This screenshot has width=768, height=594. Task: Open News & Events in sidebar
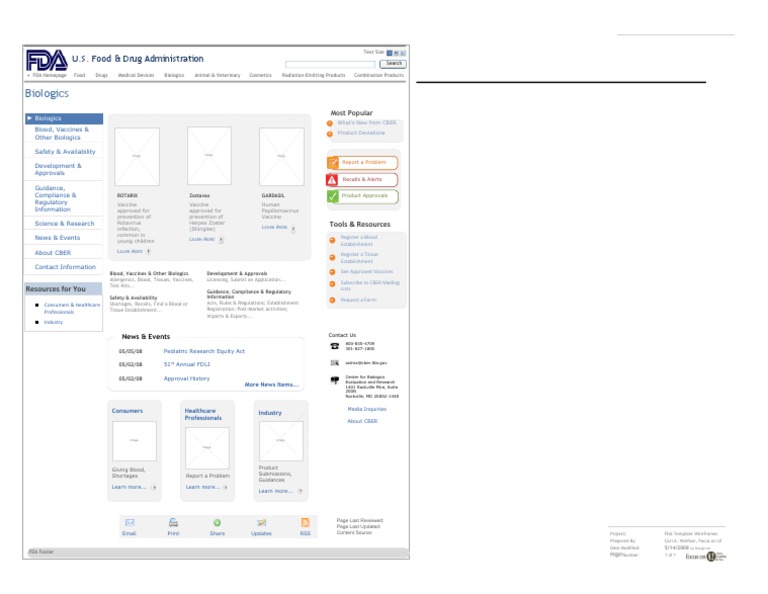click(57, 238)
